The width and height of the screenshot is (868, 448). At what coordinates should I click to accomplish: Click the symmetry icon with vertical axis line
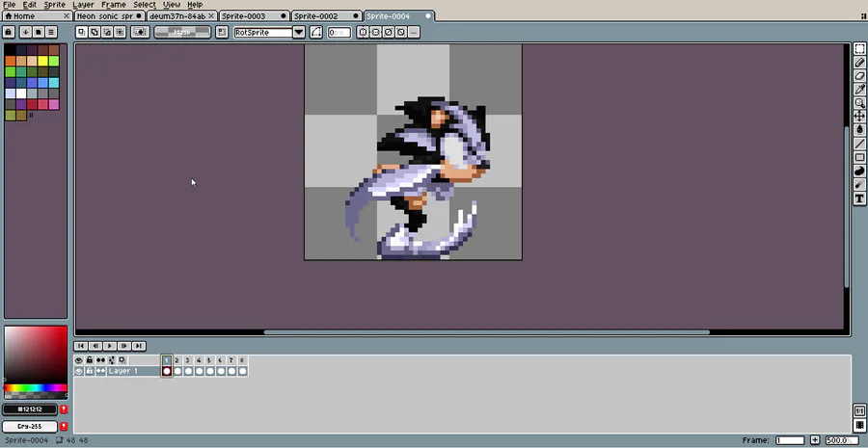point(364,32)
